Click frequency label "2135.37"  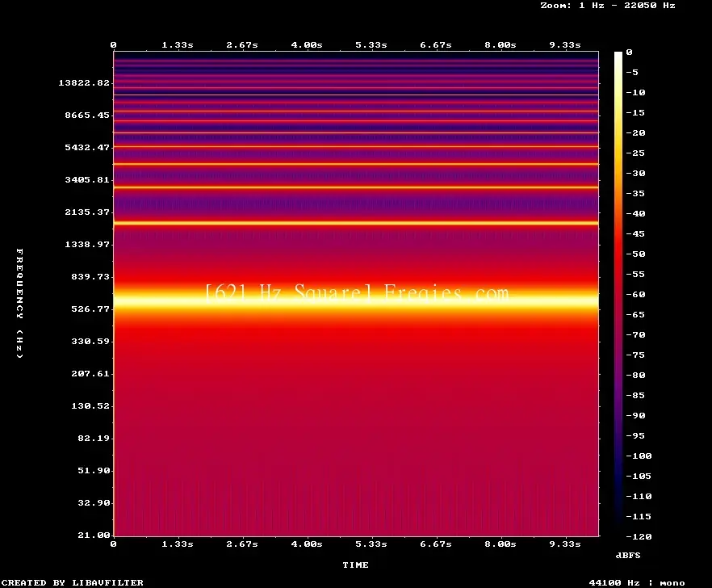tap(87, 212)
